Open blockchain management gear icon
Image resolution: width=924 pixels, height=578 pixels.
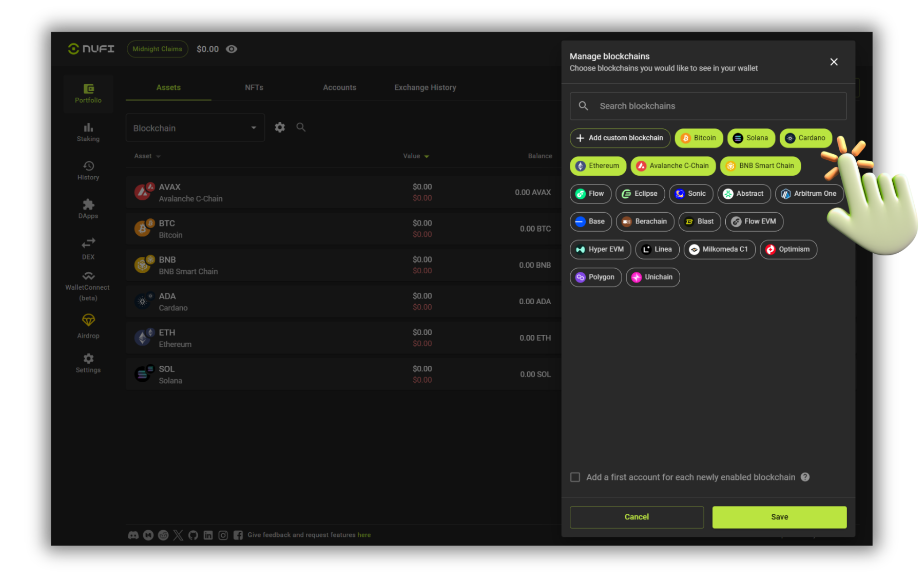280,127
